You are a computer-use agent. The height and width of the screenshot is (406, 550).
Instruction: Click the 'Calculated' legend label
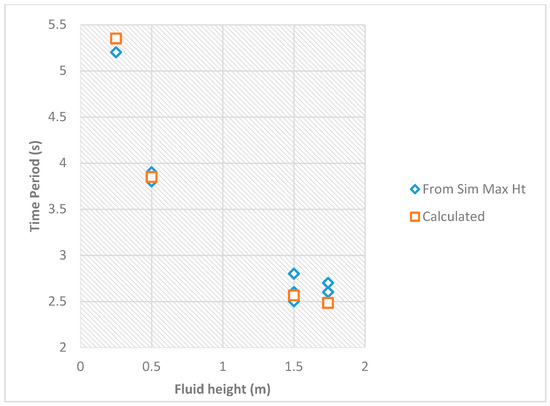454,217
